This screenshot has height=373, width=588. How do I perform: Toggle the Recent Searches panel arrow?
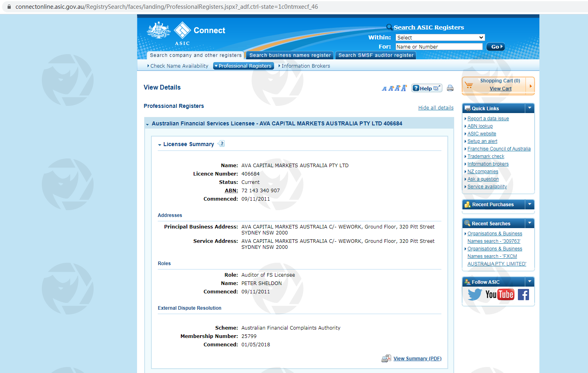tap(529, 223)
